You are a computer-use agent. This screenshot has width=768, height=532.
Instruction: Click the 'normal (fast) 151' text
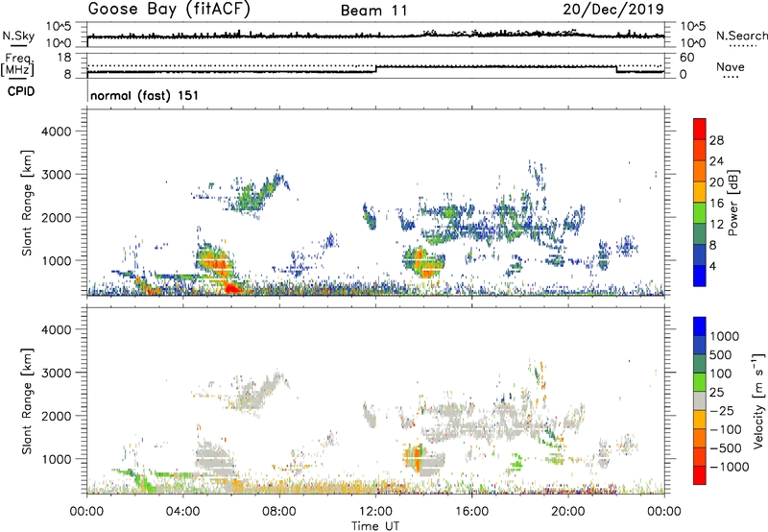145,95
